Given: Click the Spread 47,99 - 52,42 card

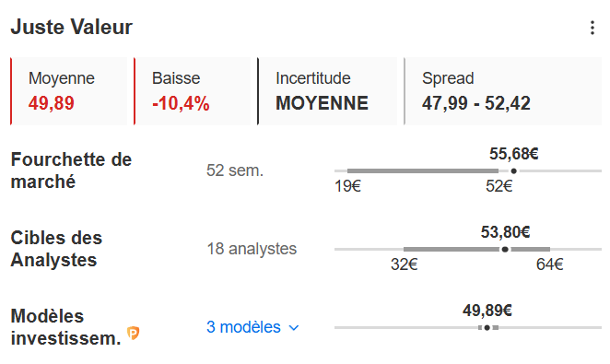Looking at the screenshot, I should [503, 91].
